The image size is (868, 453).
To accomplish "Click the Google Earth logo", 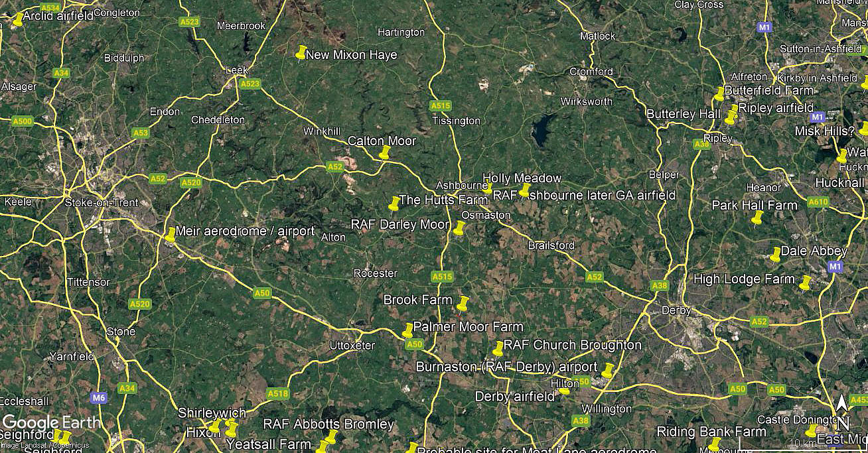I will (x=52, y=422).
